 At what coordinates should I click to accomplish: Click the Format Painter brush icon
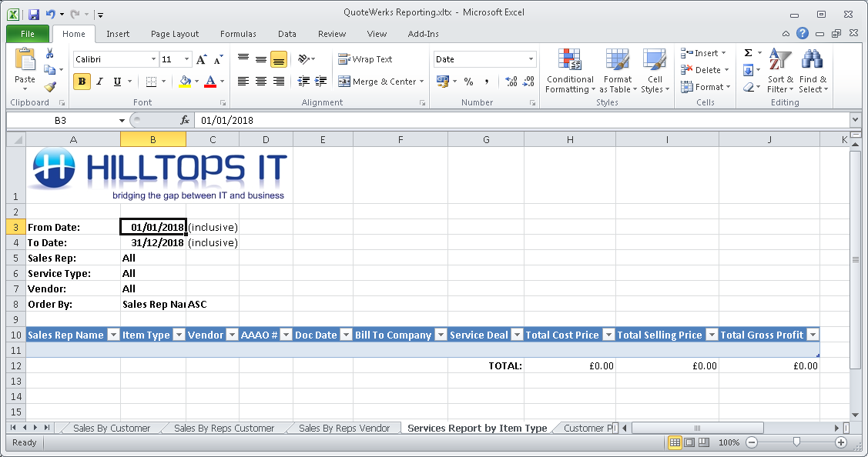(x=50, y=87)
